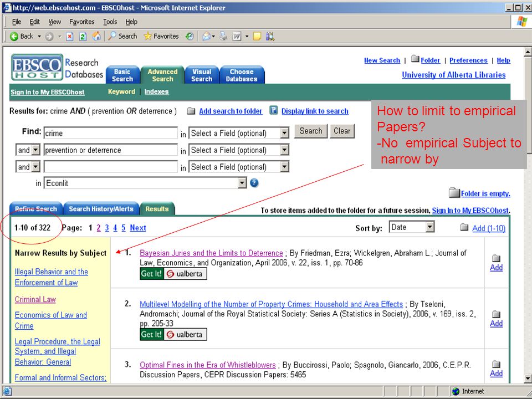Click the Search button beside Find fields

point(311,131)
